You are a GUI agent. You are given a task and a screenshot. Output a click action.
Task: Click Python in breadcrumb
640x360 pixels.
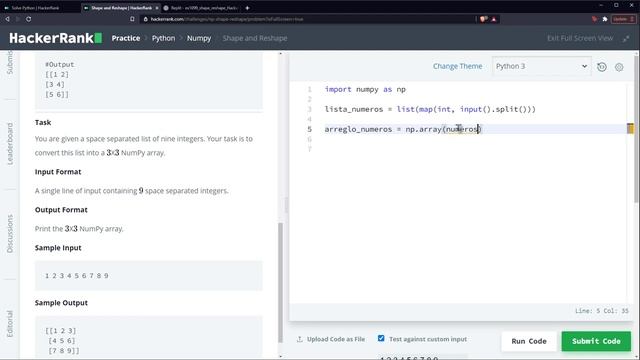tap(163, 38)
